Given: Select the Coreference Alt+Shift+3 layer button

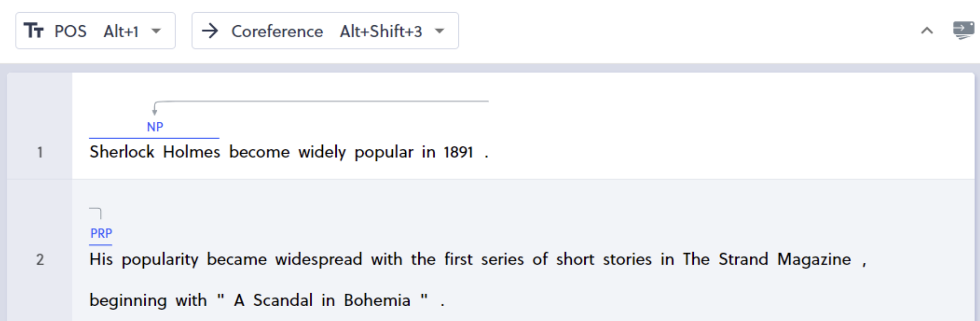Looking at the screenshot, I should 325,30.
